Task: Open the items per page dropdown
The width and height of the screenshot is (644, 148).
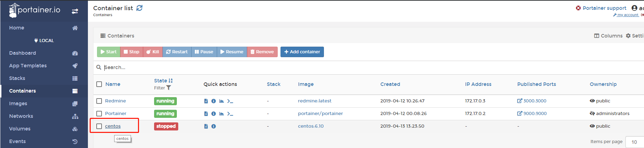Action: 635,142
